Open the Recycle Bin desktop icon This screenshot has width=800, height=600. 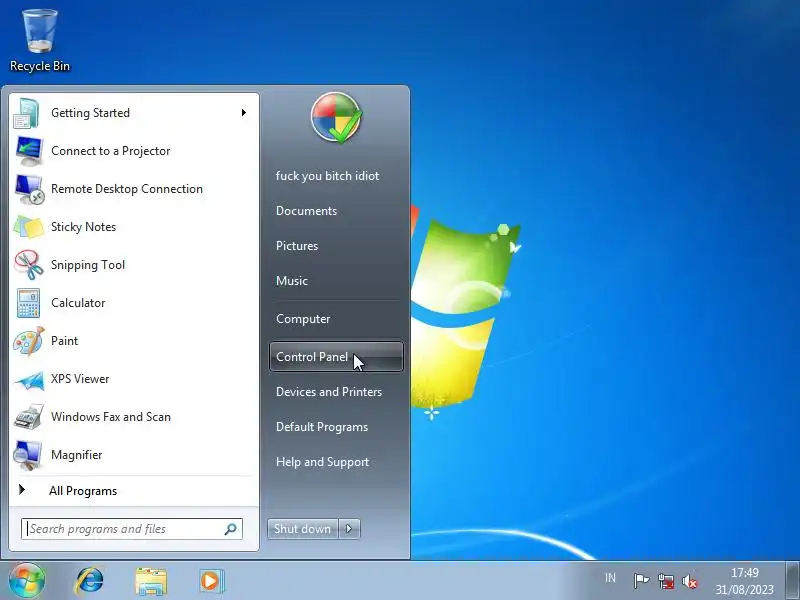click(40, 40)
